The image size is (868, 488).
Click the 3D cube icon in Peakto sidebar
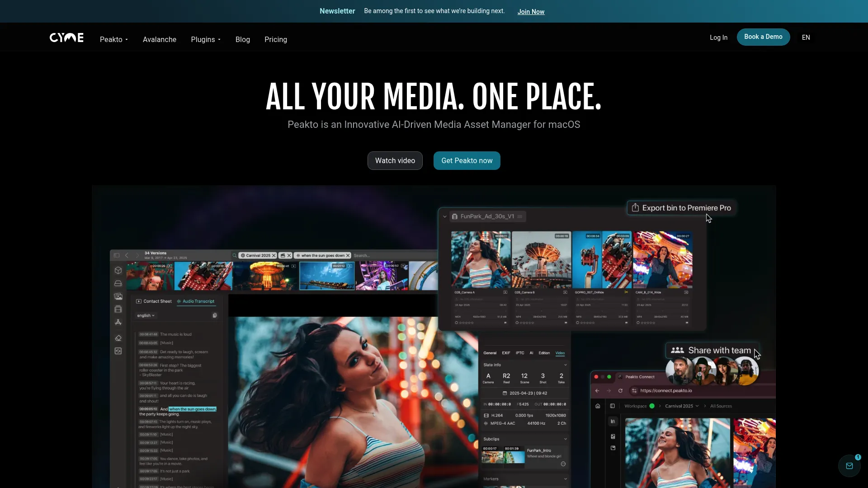point(118,270)
